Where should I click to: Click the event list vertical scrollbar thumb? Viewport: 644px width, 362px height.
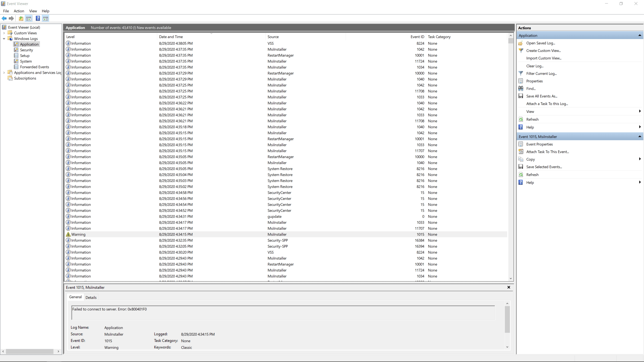[510, 41]
